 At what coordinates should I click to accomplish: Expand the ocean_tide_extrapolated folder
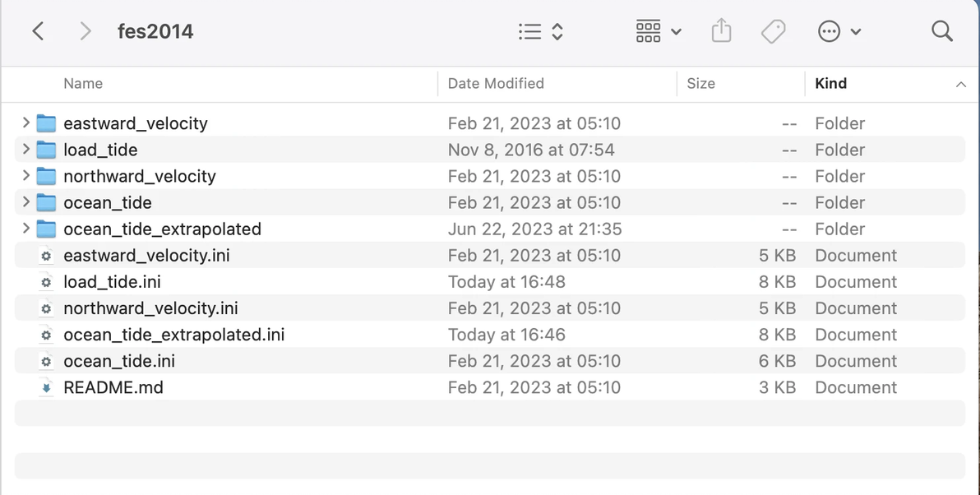[x=26, y=229]
